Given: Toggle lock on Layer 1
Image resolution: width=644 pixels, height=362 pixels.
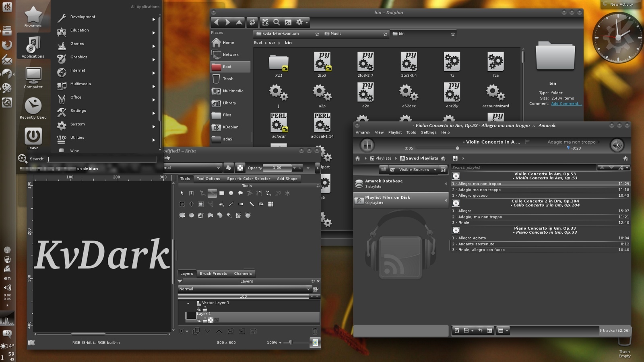Looking at the screenshot, I should (x=205, y=320).
